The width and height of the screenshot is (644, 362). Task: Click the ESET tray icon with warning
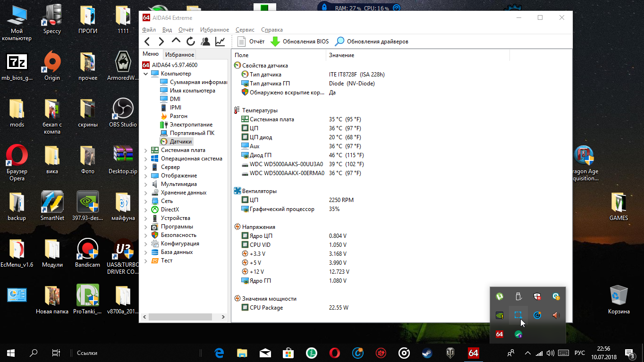point(556,296)
